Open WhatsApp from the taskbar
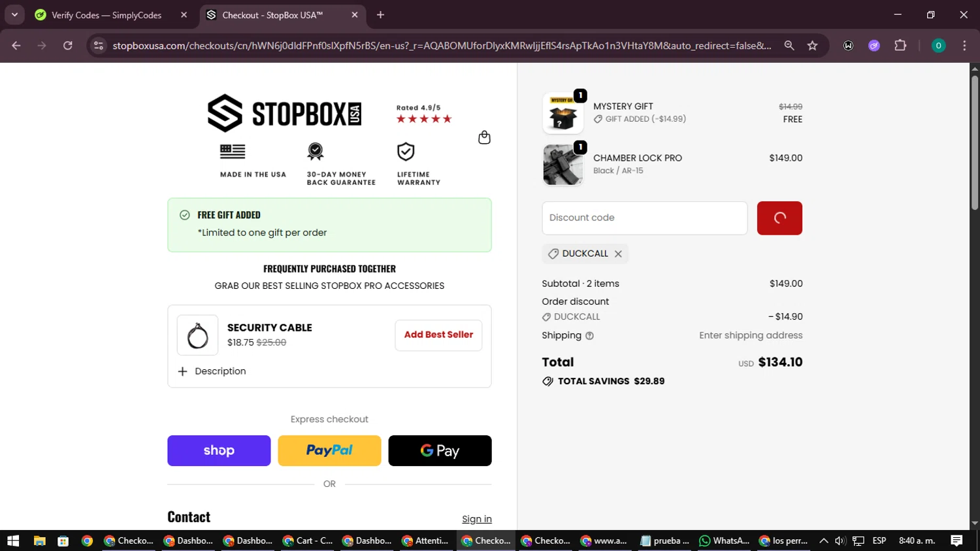This screenshot has width=980, height=551. 724,541
